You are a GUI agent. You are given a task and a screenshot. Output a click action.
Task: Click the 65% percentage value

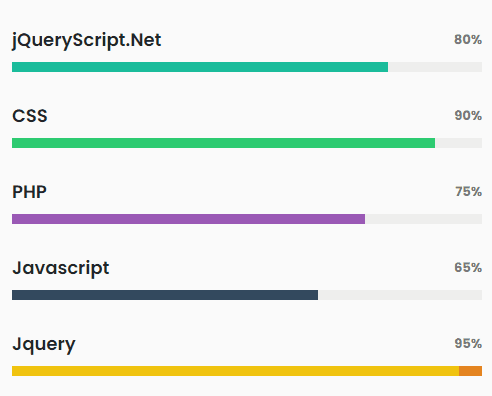[x=468, y=267]
